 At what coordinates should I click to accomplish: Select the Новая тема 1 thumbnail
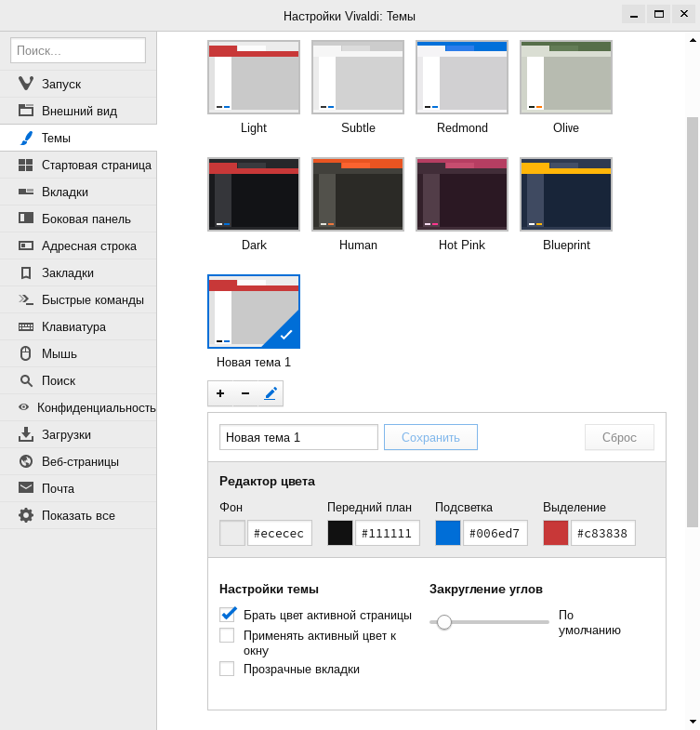[254, 312]
